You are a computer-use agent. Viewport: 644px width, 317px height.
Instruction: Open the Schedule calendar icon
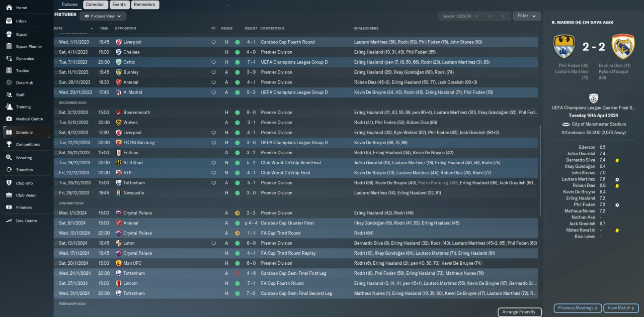click(9, 132)
